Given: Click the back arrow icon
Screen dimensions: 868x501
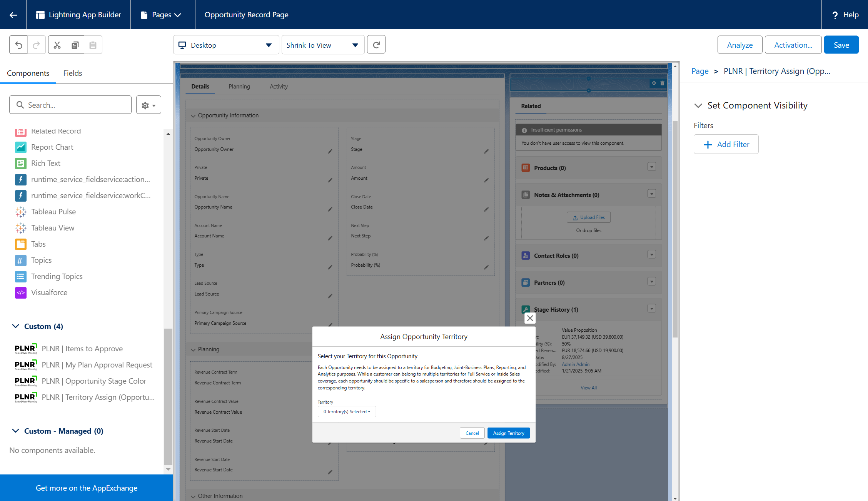Looking at the screenshot, I should click(13, 15).
